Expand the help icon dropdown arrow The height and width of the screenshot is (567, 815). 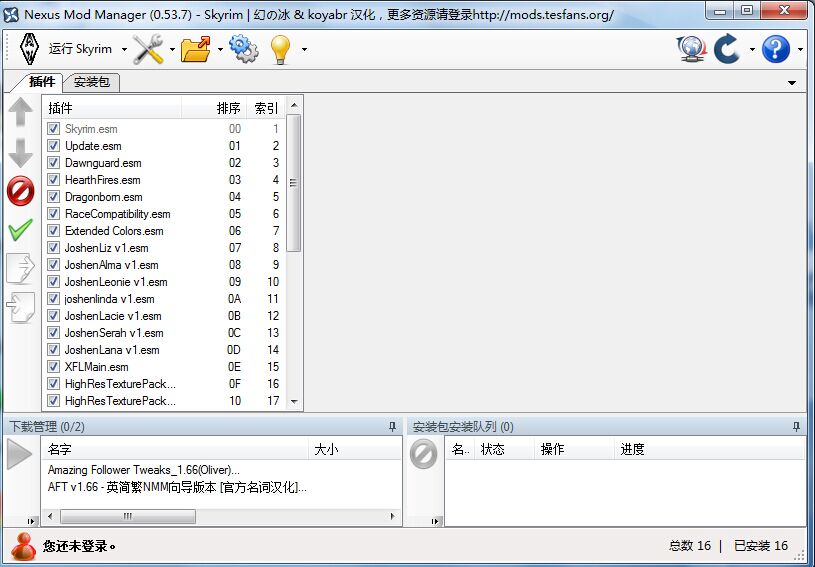pyautogui.click(x=800, y=50)
